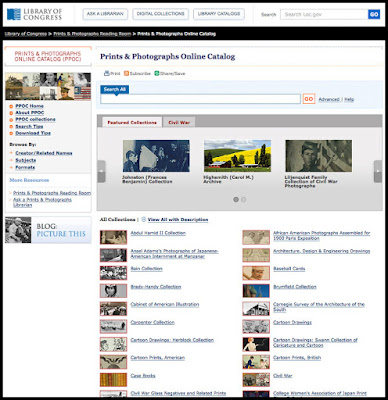Image resolution: width=388 pixels, height=400 pixels.
Task: Open Cartoon Prints, British link
Action: tap(297, 358)
